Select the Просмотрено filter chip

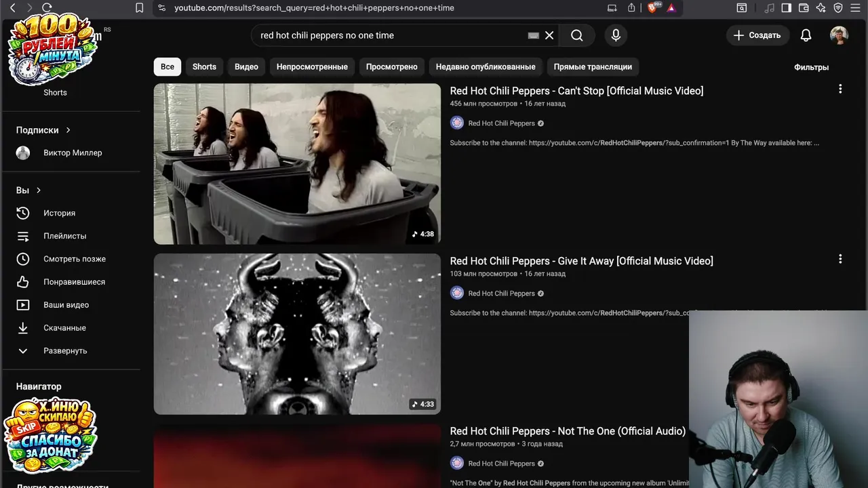point(392,66)
